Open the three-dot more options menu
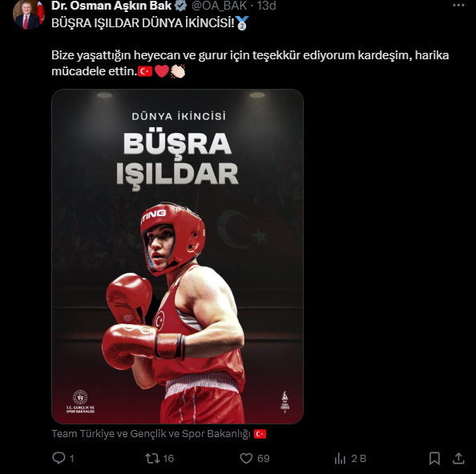The height and width of the screenshot is (474, 476). [x=458, y=6]
